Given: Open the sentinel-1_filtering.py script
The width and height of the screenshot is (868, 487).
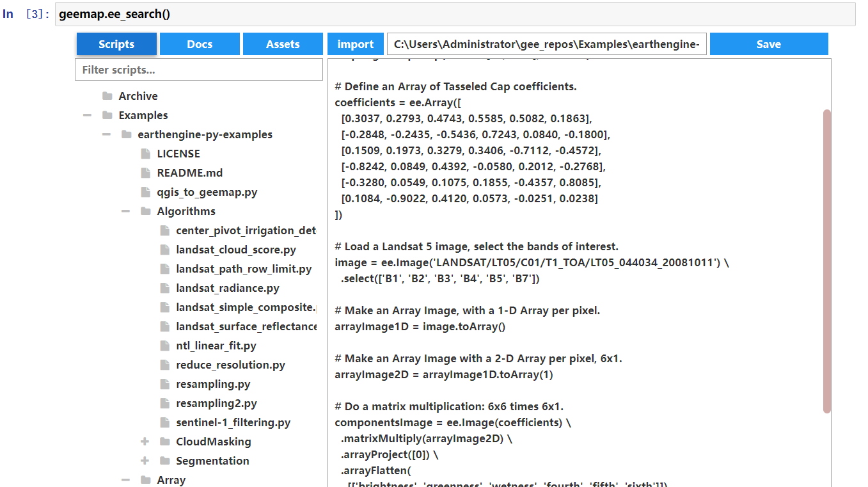Looking at the screenshot, I should (233, 422).
